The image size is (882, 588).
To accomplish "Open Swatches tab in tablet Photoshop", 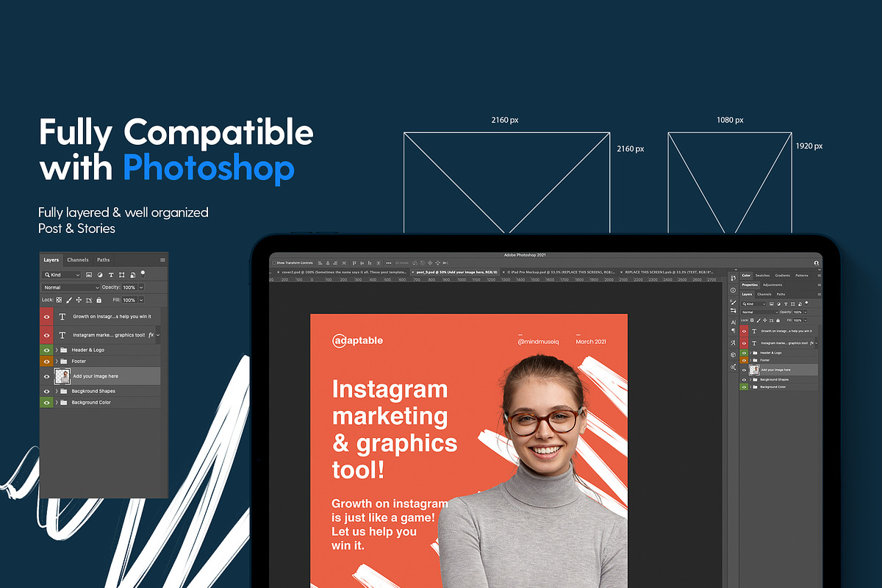I will click(762, 276).
